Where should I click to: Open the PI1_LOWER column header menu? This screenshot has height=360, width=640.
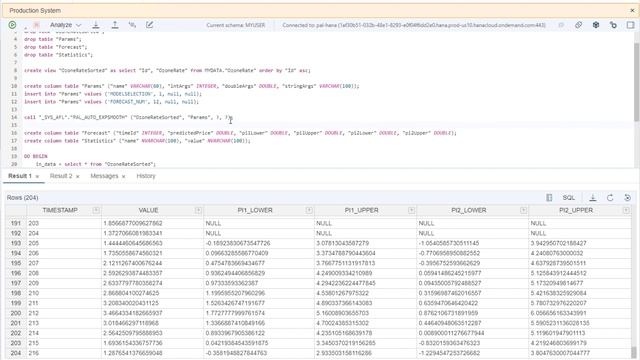click(309, 210)
